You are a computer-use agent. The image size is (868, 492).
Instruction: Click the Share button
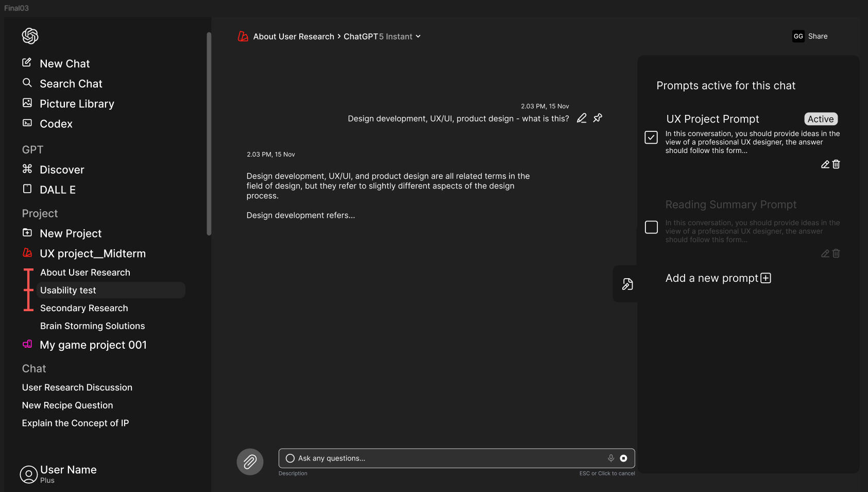(x=818, y=36)
